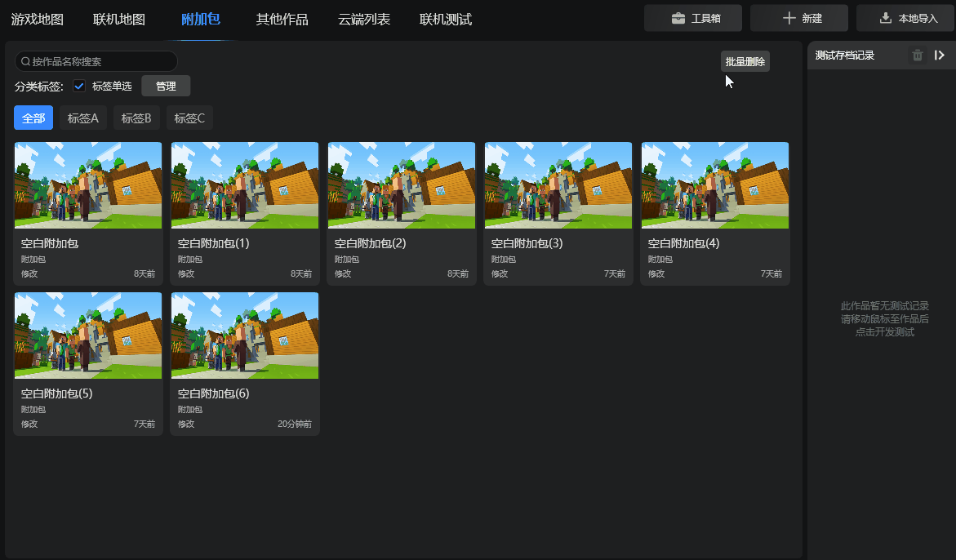
Task: Click trash icon in 测试存档记录 panel
Action: [918, 56]
